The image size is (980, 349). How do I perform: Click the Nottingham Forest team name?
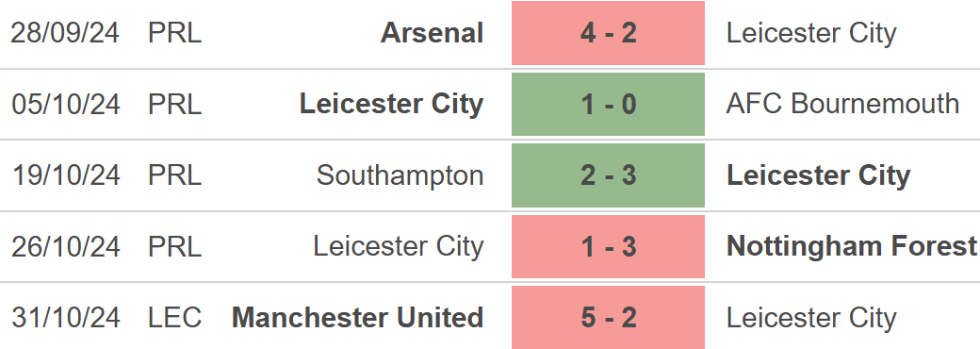point(851,246)
